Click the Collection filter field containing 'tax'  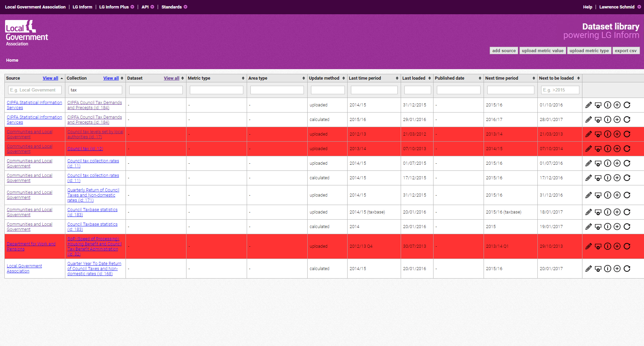95,90
